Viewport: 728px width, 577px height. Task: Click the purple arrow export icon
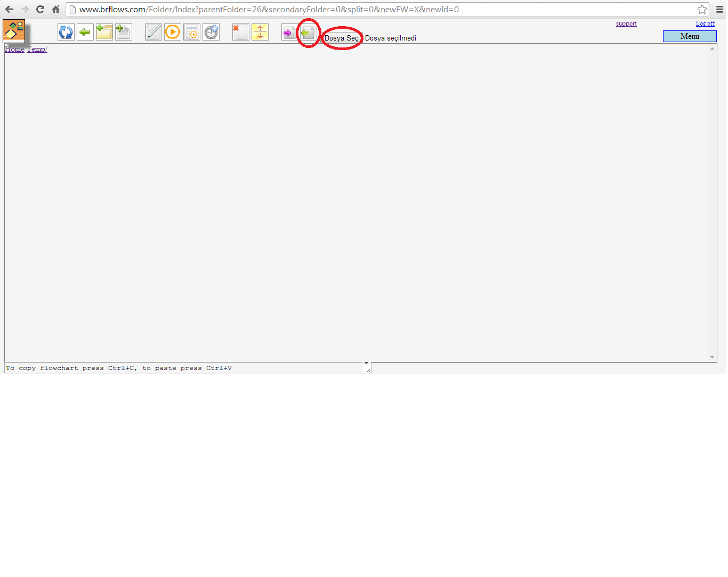pyautogui.click(x=289, y=33)
